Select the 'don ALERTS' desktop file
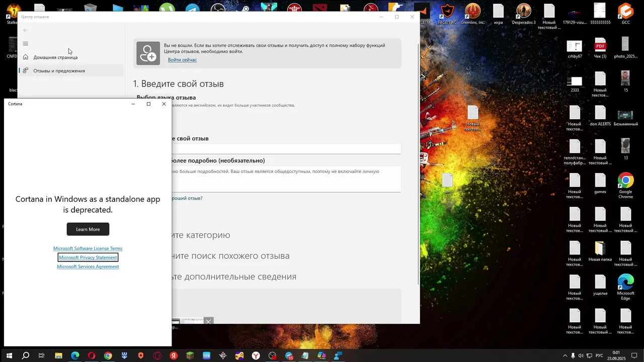Screen dimensions: 644x362 tap(600, 116)
